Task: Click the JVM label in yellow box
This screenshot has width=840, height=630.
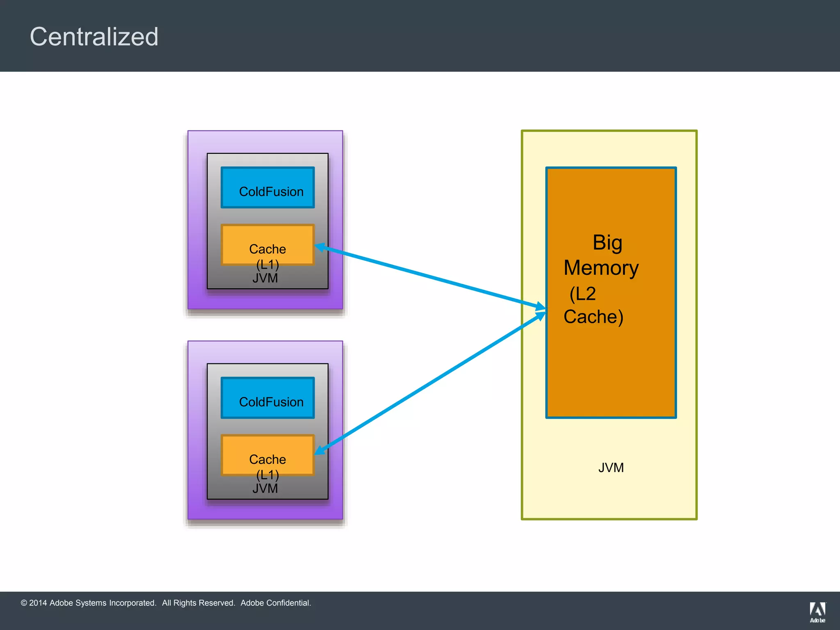Action: [611, 468]
